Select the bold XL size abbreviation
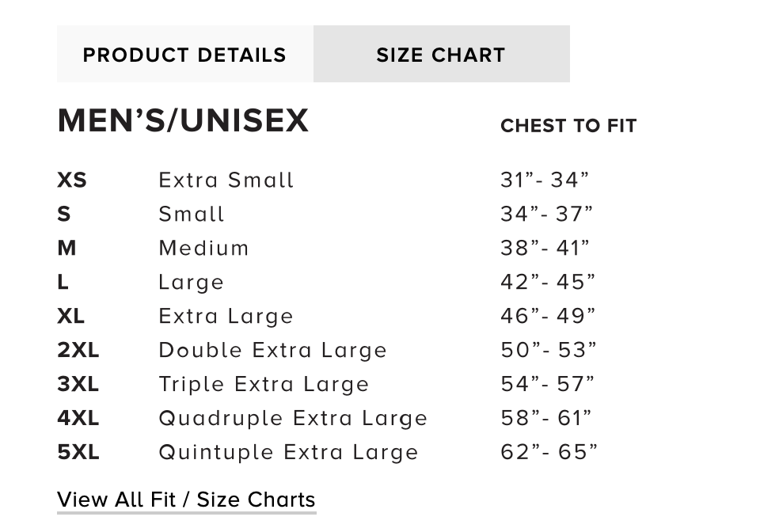The height and width of the screenshot is (532, 779). point(70,317)
